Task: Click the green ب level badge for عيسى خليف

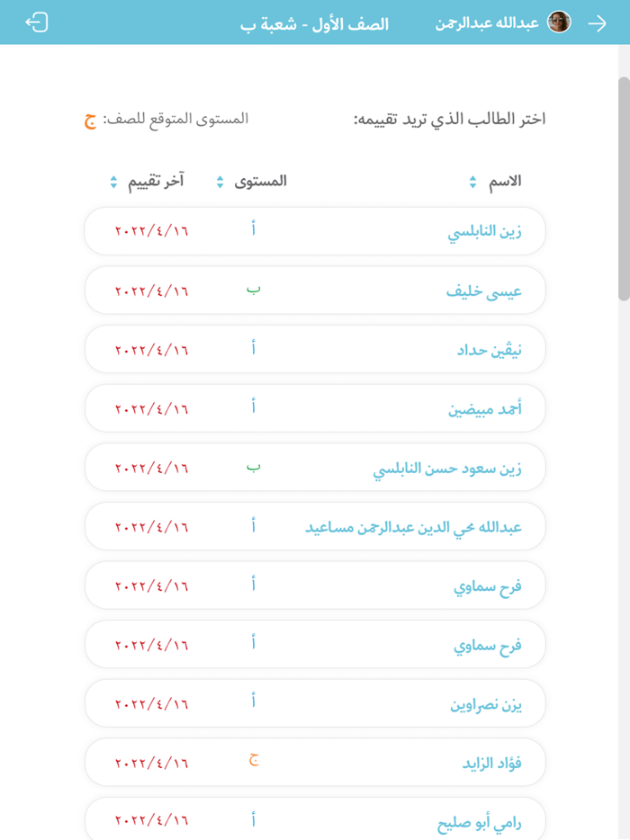Action: point(254,290)
